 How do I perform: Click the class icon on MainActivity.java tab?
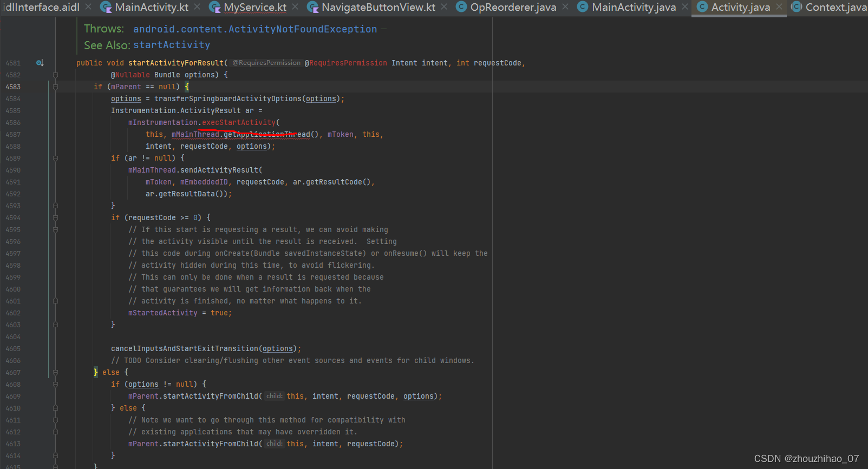point(583,7)
